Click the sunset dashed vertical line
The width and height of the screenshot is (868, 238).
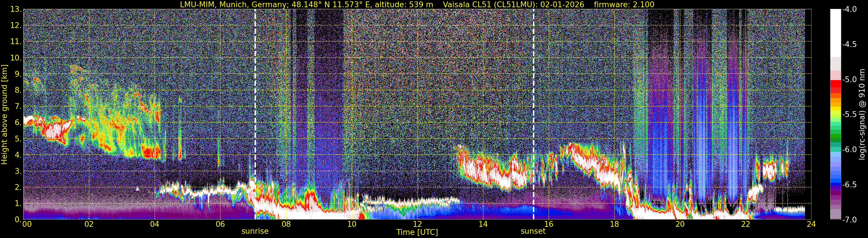(x=534, y=114)
